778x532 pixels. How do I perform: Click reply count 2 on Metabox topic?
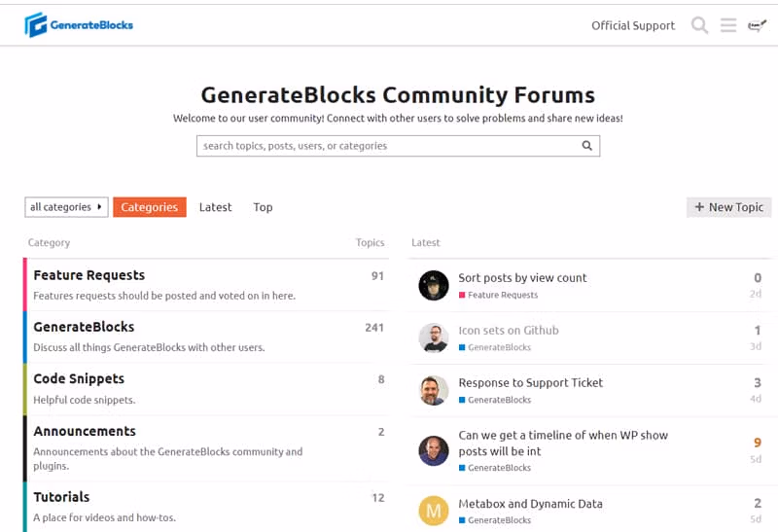point(758,503)
